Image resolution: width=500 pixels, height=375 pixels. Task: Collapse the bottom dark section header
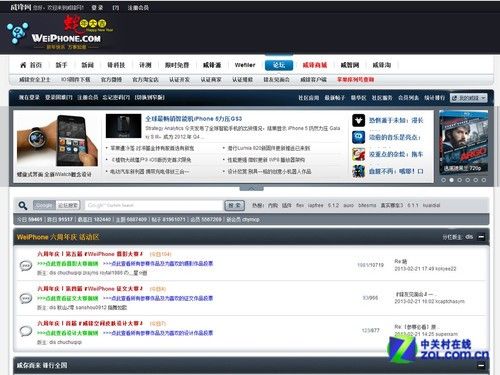pyautogui.click(x=481, y=365)
